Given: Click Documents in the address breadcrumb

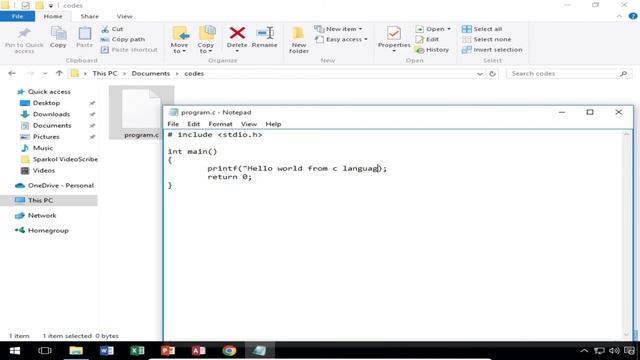Looking at the screenshot, I should pyautogui.click(x=151, y=73).
